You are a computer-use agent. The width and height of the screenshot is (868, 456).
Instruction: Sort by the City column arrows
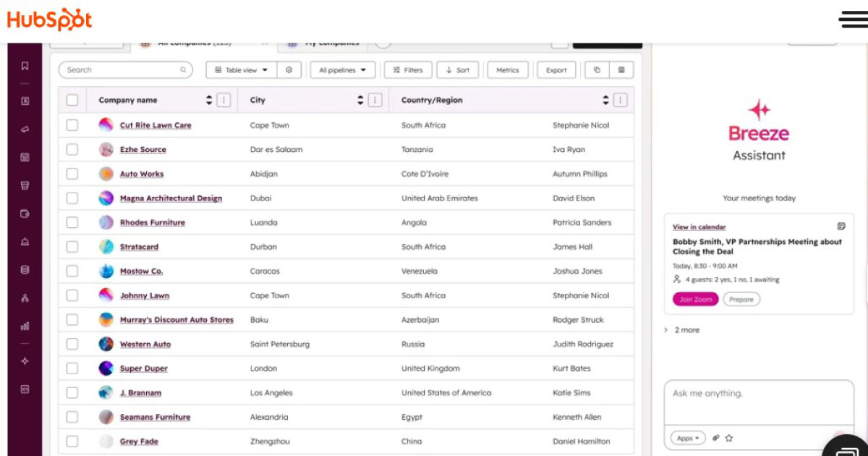[x=361, y=101]
